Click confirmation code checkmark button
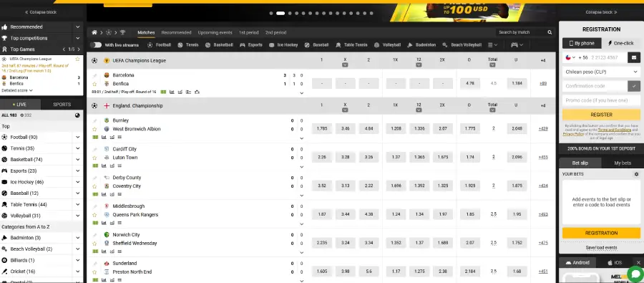 [634, 86]
